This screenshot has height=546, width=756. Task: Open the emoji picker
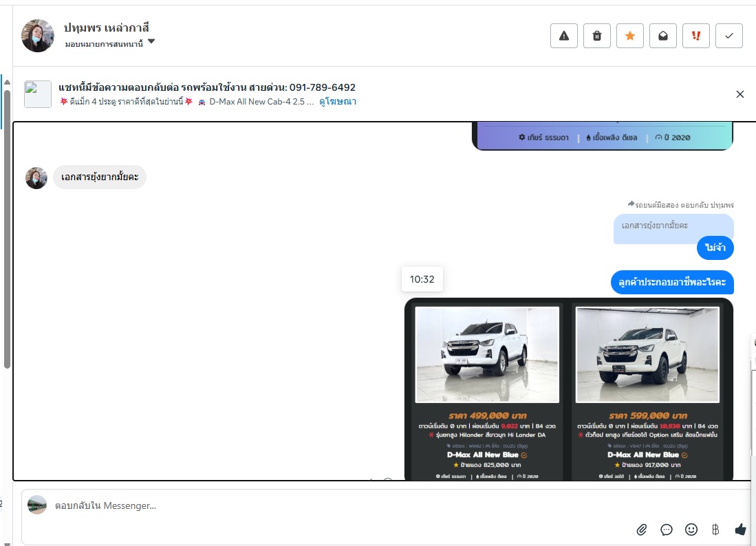pos(691,529)
